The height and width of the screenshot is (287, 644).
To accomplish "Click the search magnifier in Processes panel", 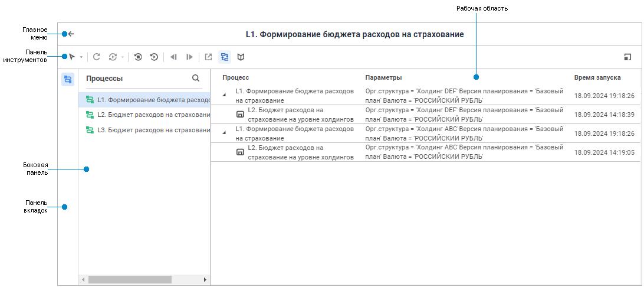I will coord(196,78).
